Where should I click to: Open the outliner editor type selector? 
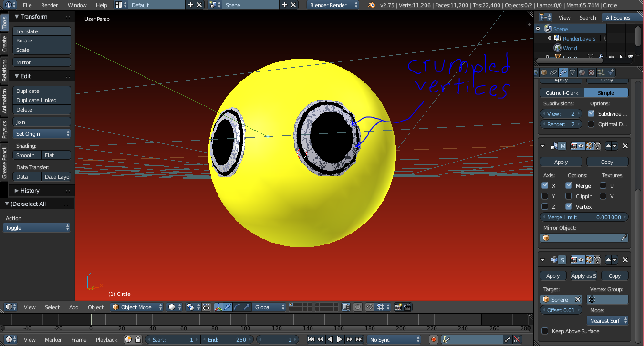point(545,18)
